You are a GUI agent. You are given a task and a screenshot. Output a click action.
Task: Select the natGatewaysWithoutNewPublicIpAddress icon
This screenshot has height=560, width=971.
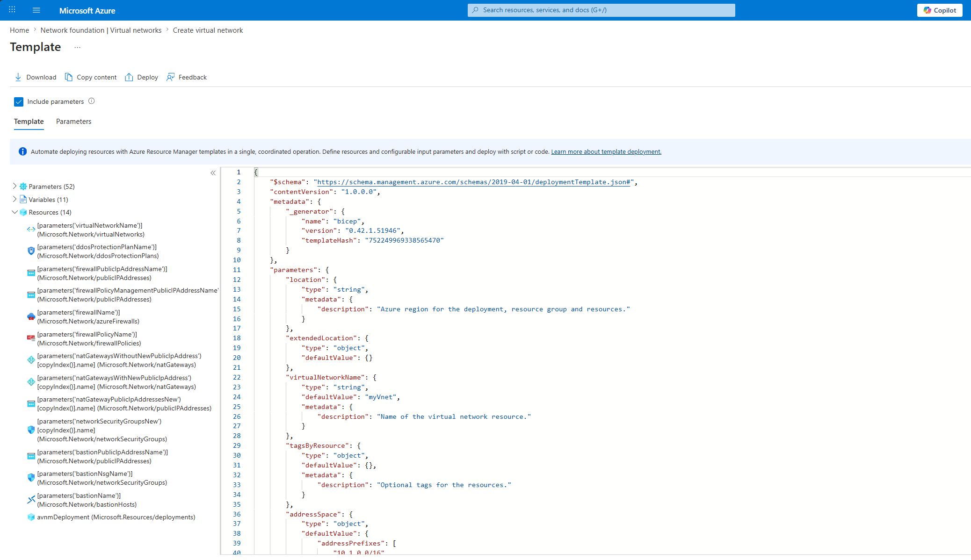tap(31, 360)
